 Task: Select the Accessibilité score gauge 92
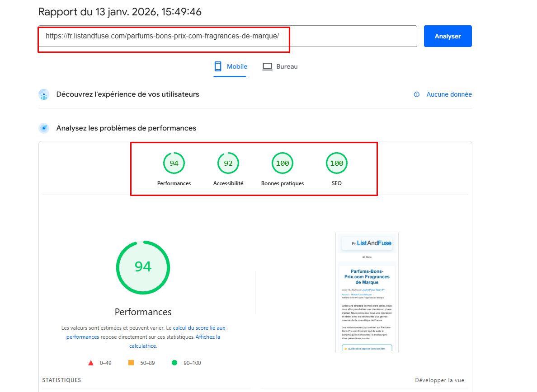[x=228, y=163]
